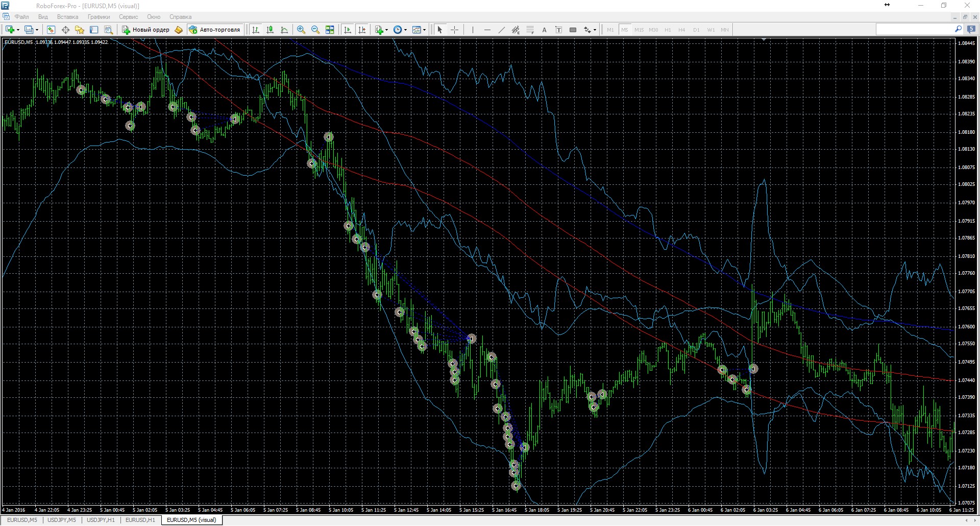This screenshot has width=980, height=526.
Task: Switch the chart to line chart mode
Action: pyautogui.click(x=284, y=30)
